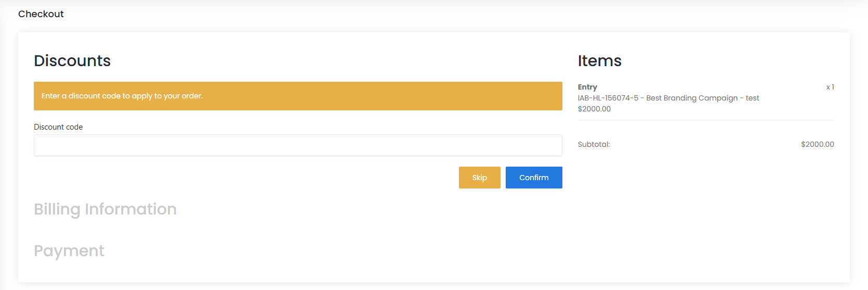
Task: Click the Checkout page title
Action: coord(41,14)
